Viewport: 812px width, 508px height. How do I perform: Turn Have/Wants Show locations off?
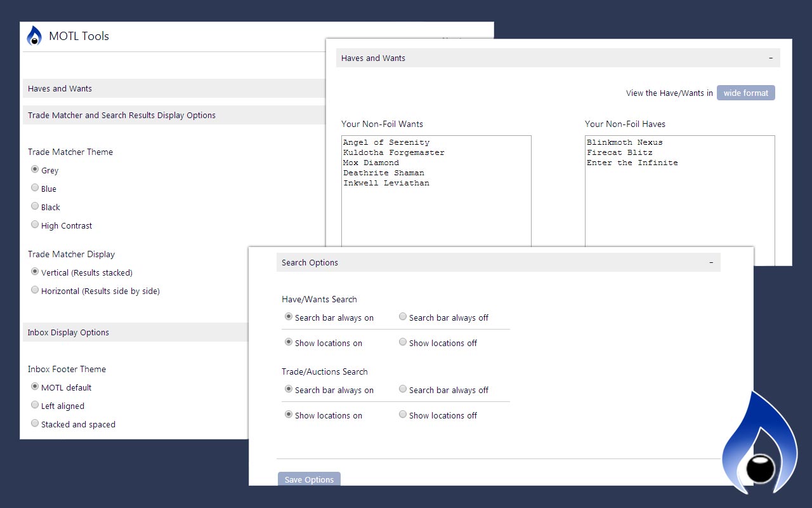click(403, 342)
